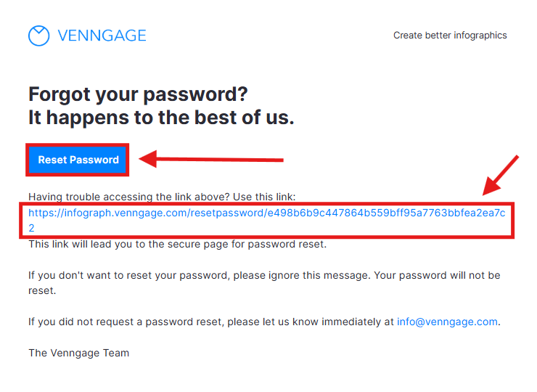
Task: Click the wrapped word "reset." on its own line
Action: [x=42, y=290]
